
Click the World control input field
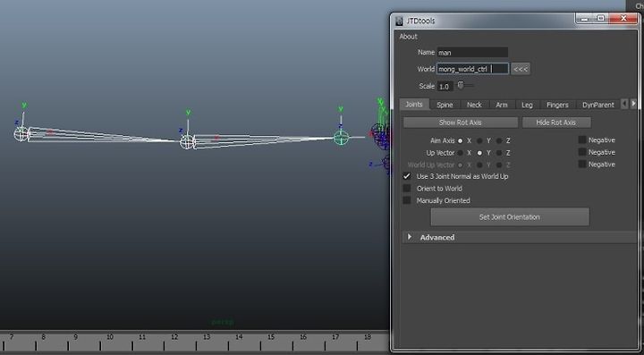[x=472, y=69]
